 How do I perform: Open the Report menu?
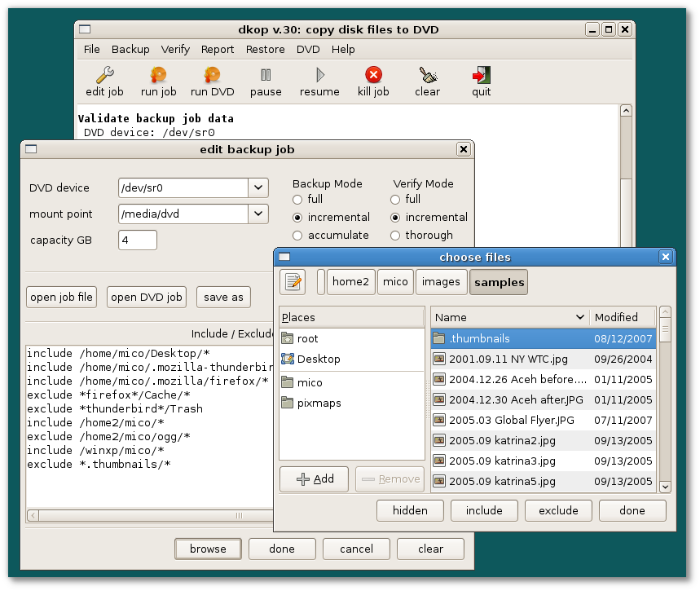218,49
